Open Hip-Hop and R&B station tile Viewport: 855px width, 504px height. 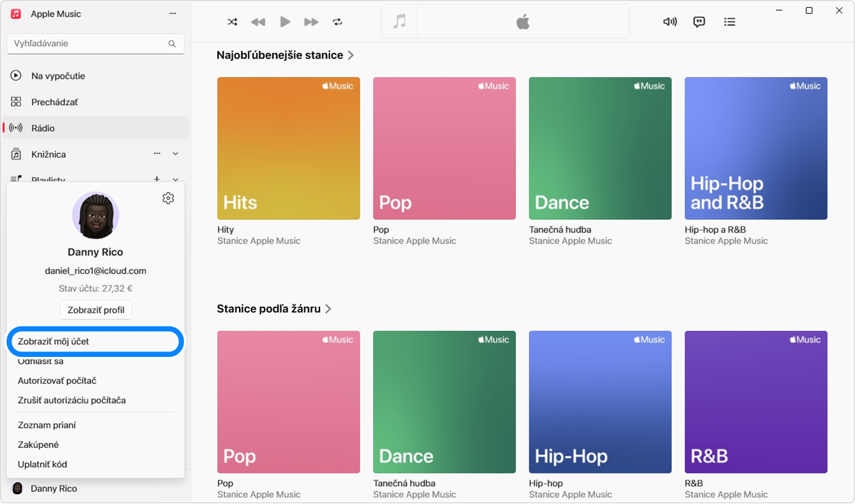click(x=756, y=148)
